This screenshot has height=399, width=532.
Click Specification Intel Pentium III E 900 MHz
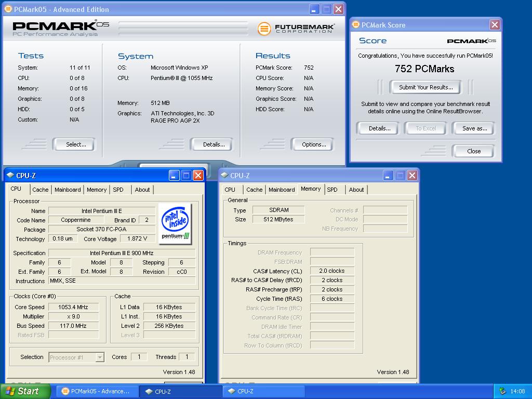(x=122, y=253)
